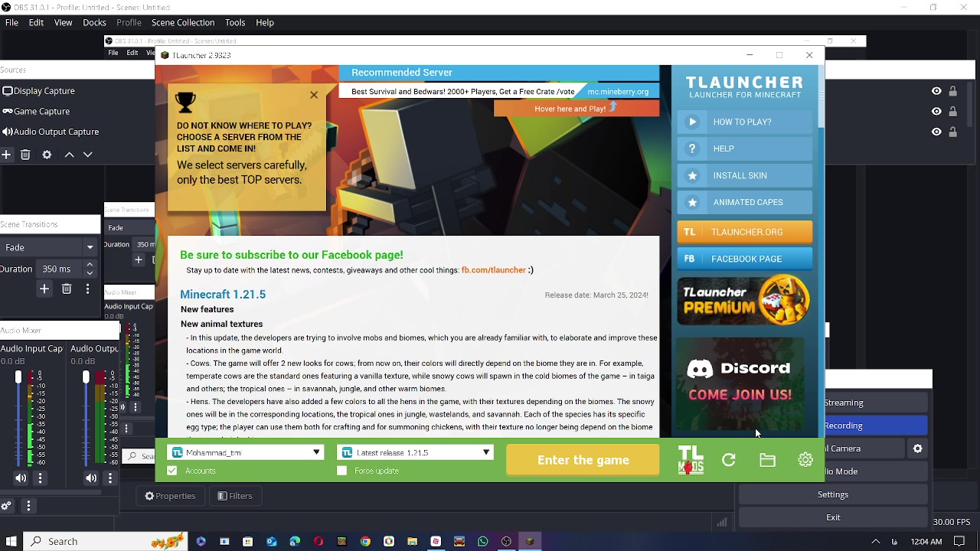Uncheck the Accounts checkbox
The width and height of the screenshot is (980, 551).
172,471
